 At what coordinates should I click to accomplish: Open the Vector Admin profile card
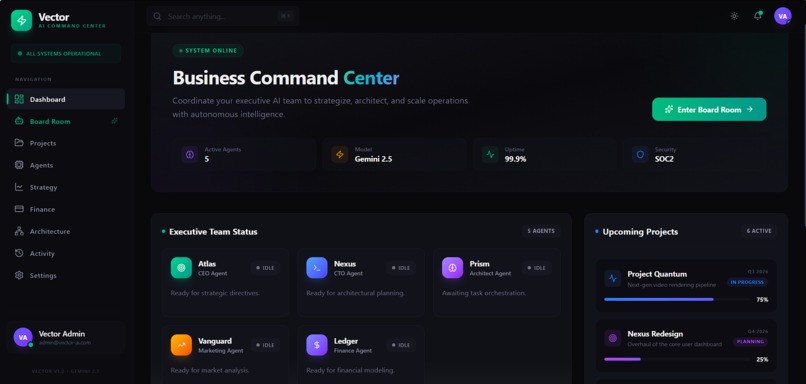tap(66, 338)
